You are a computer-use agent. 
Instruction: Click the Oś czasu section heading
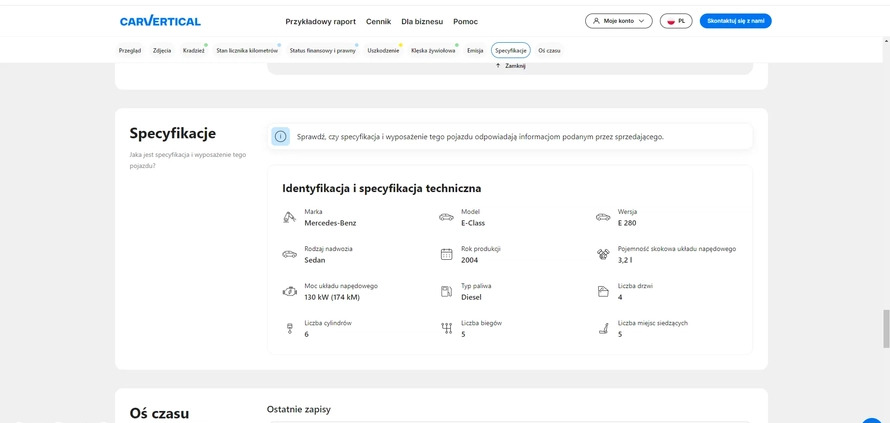(x=159, y=413)
